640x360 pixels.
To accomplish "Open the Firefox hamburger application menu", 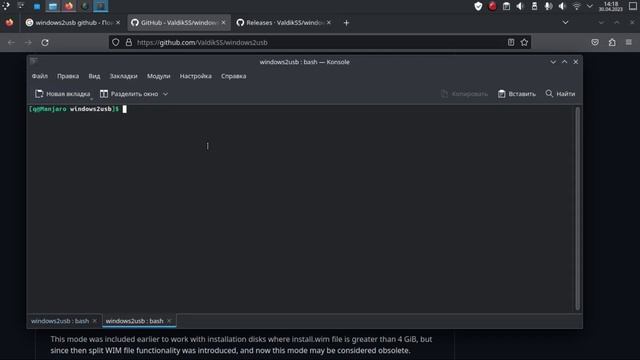I will pos(629,42).
